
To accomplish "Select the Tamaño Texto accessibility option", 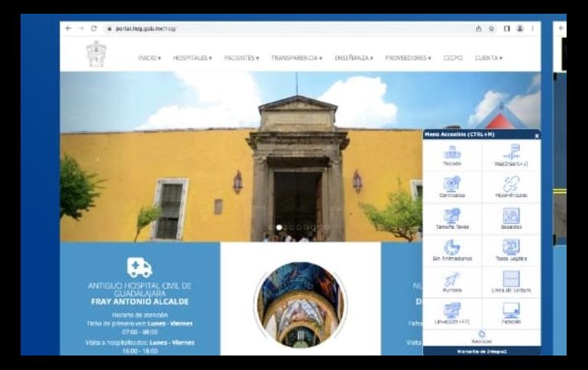I will click(452, 219).
